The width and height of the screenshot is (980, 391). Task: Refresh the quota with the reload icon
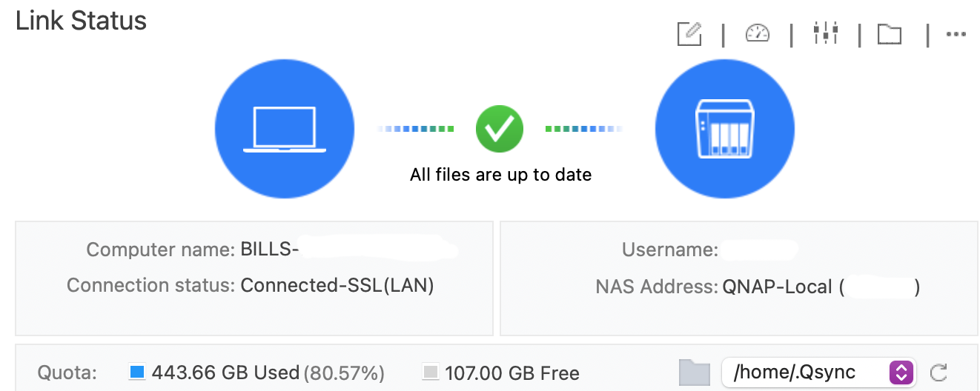click(x=938, y=372)
